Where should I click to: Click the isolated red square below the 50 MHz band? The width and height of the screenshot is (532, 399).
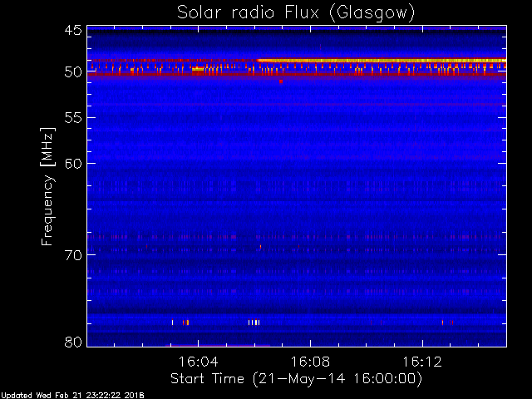[281, 81]
